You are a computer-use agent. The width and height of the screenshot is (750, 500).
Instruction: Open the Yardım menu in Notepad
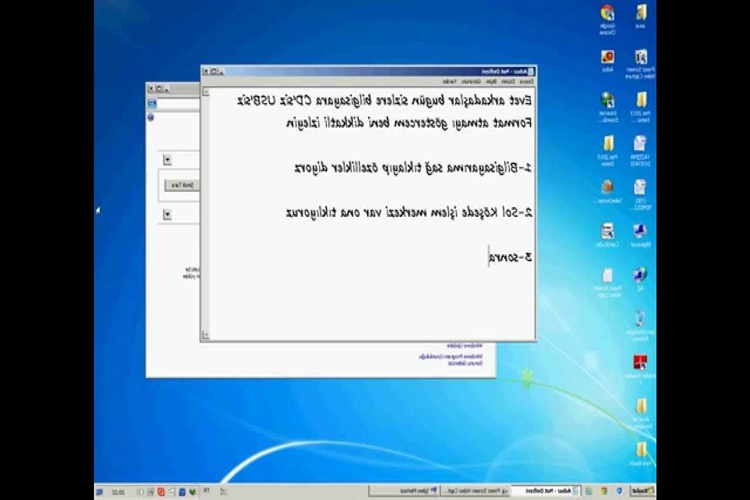[x=450, y=81]
